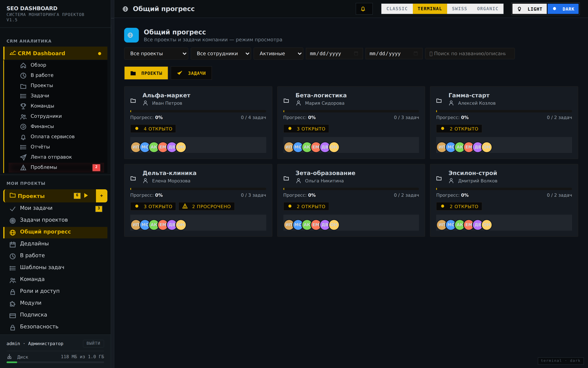The image size is (588, 368).
Task: Open В работе under Мои проекты
Action: pos(55,256)
